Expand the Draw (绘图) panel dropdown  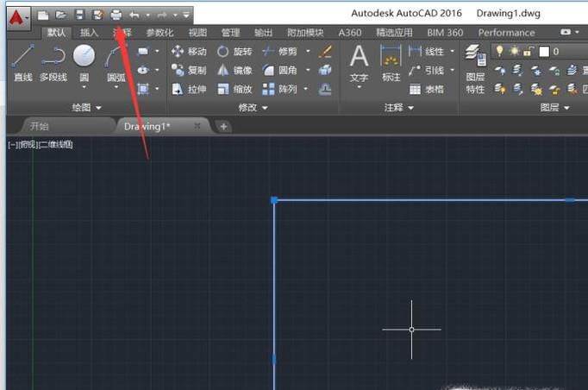pyautogui.click(x=87, y=108)
